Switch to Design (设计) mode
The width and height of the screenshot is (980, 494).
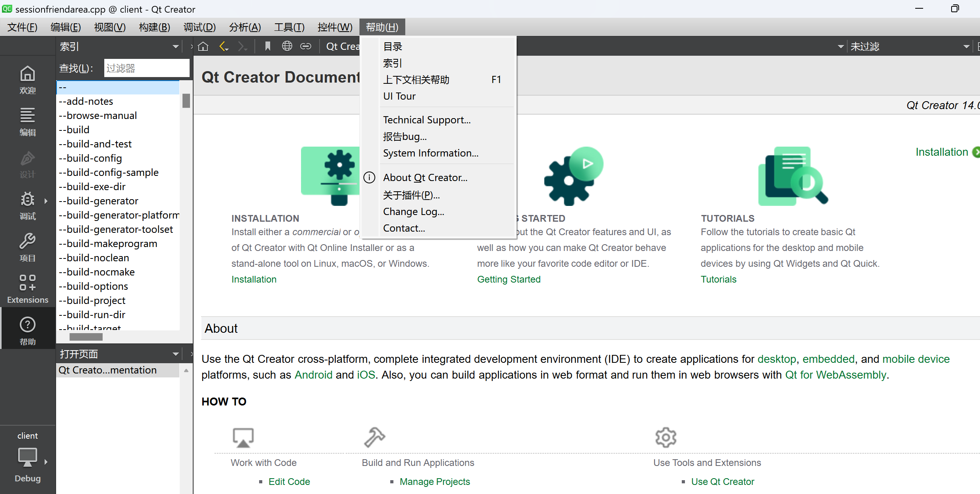[28, 163]
